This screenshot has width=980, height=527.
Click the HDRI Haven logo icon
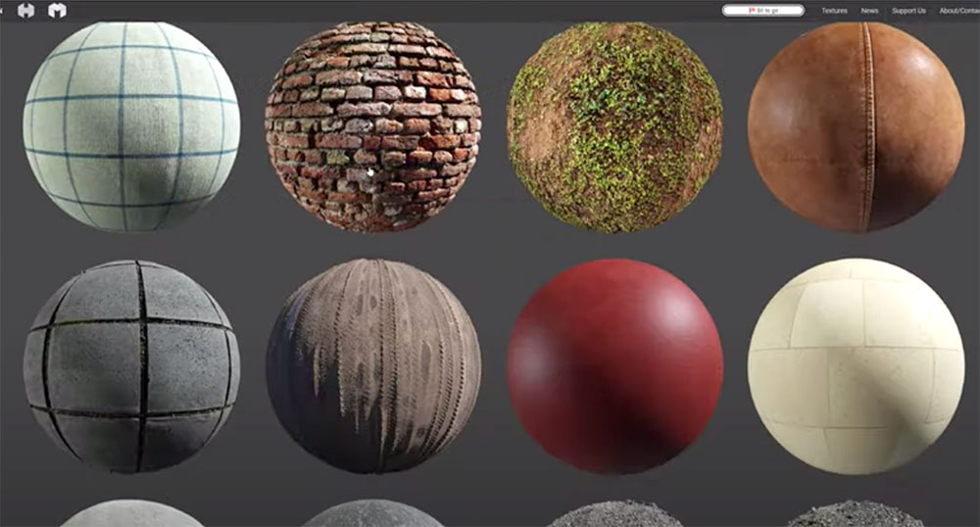tap(25, 10)
